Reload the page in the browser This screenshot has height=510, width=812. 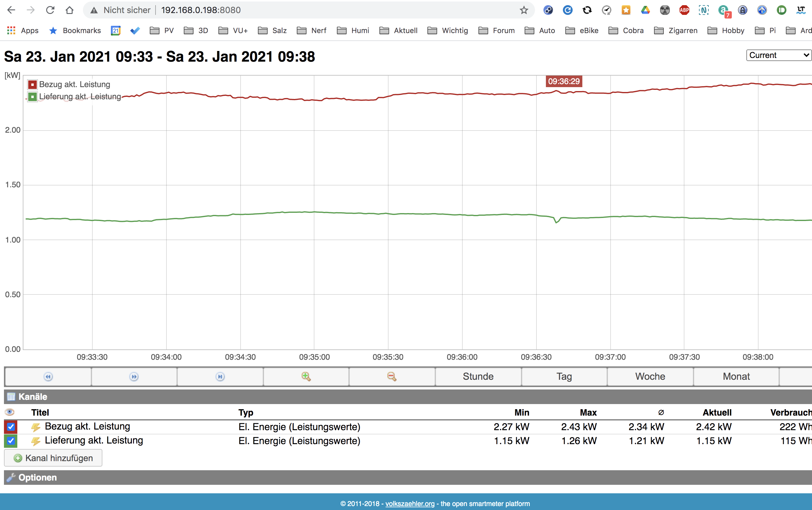coord(50,10)
